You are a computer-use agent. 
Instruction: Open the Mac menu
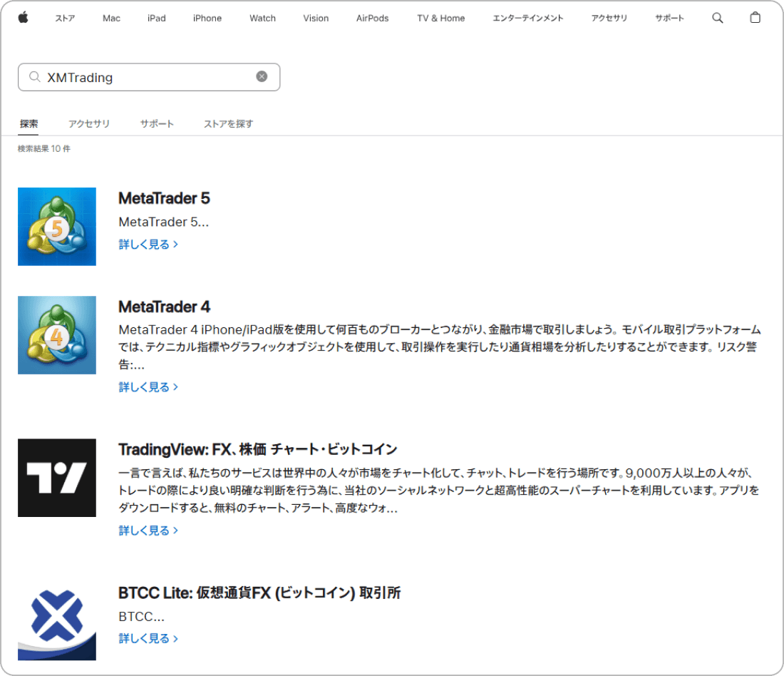[x=111, y=19]
